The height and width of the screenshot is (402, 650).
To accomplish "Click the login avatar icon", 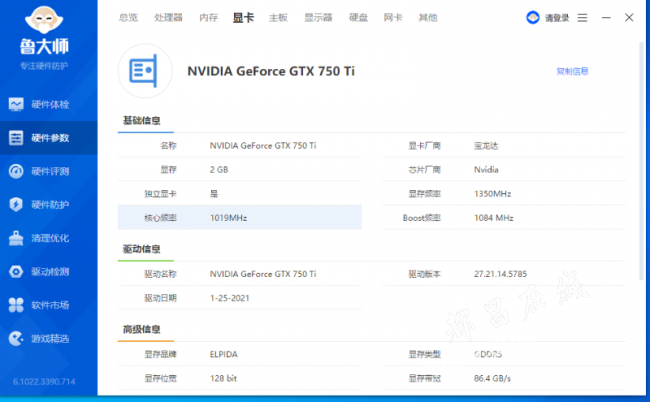I will pyautogui.click(x=533, y=17).
